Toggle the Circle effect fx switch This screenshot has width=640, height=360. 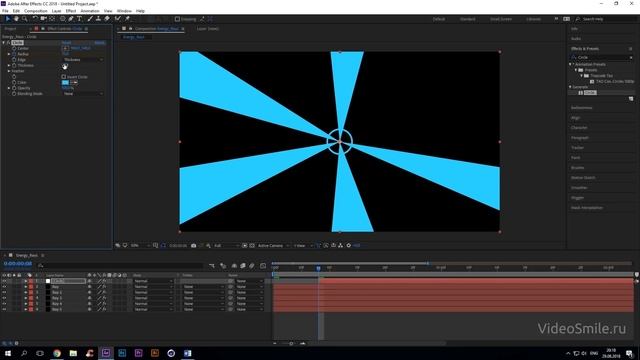pos(8,42)
